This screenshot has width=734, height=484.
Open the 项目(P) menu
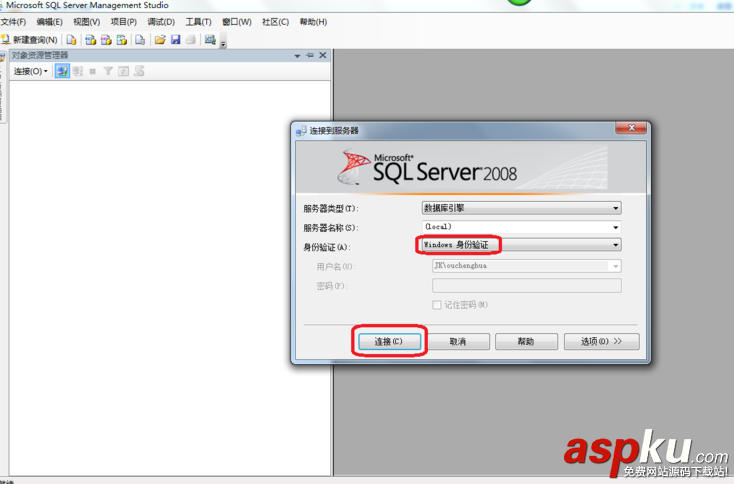pyautogui.click(x=124, y=22)
